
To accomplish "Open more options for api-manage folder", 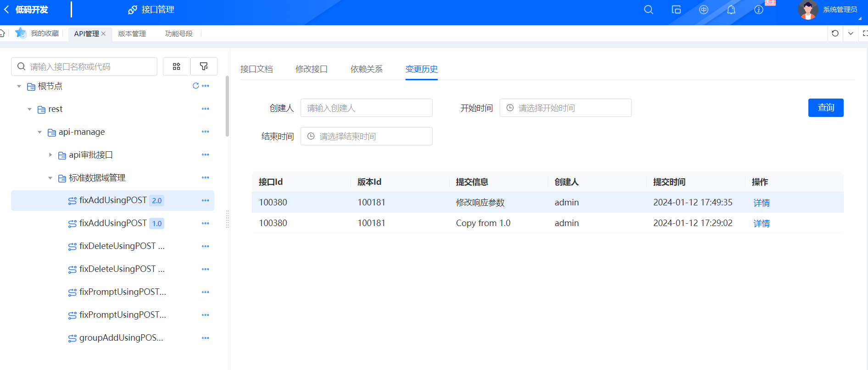I will point(206,132).
